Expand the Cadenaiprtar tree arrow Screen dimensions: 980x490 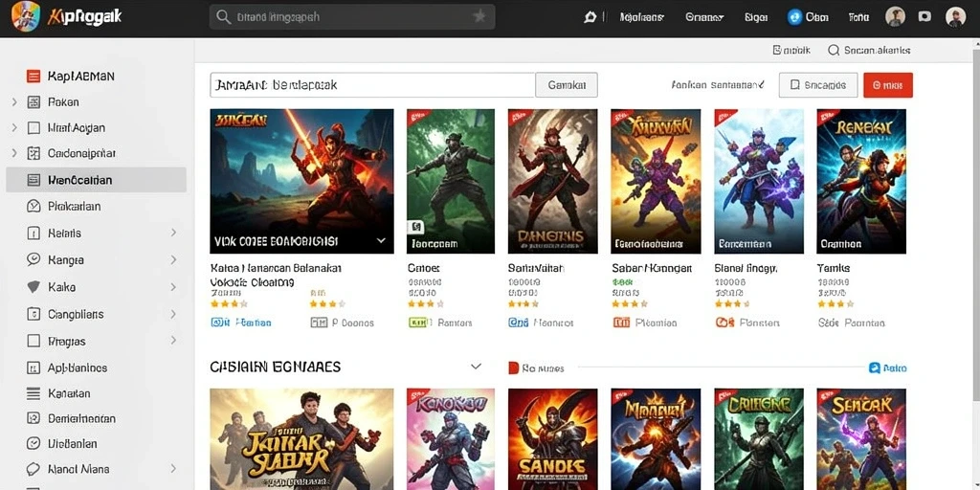click(13, 153)
